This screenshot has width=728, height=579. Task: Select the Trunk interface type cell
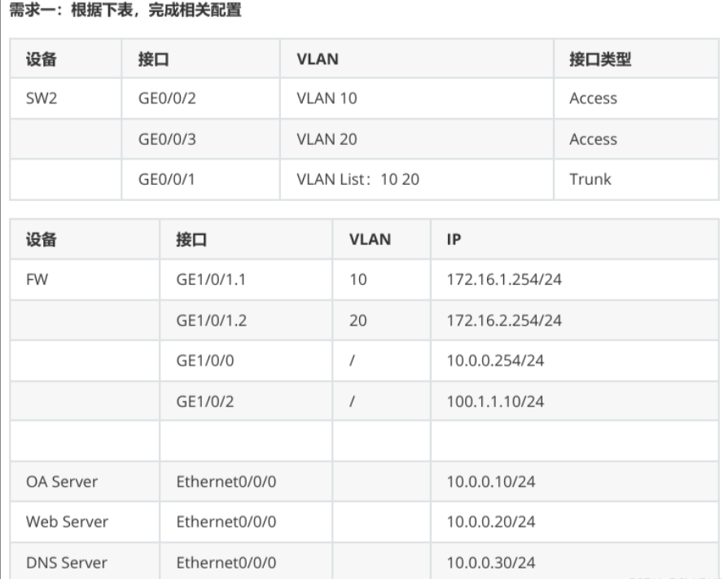(636, 179)
